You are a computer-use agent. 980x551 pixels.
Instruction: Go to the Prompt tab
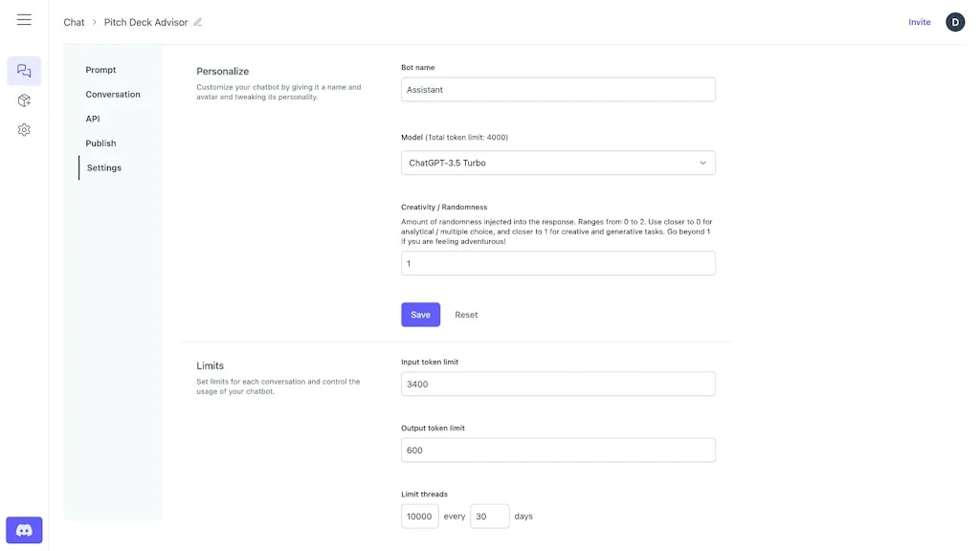[x=100, y=70]
